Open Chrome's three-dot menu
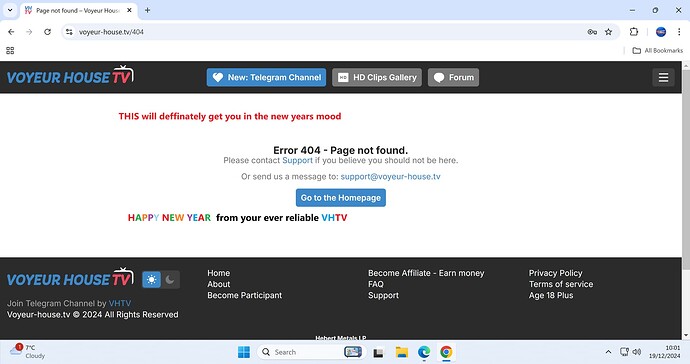Screen dimensions: 690x364 click(x=679, y=32)
